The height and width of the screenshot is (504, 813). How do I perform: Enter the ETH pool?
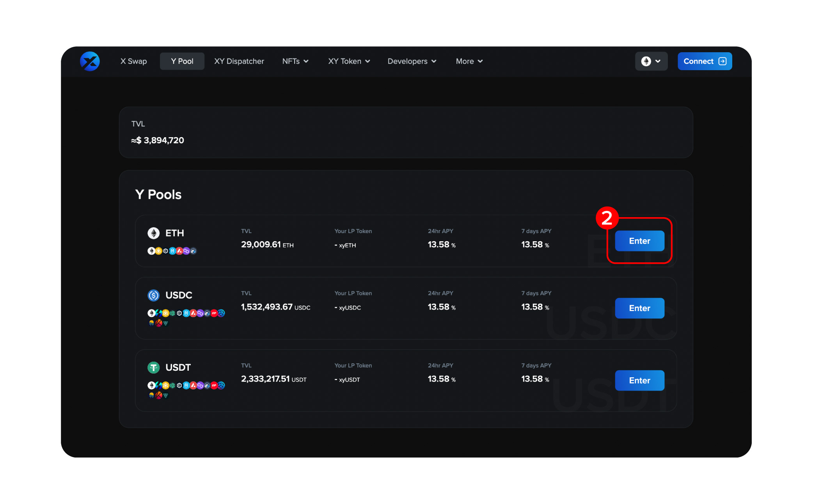point(639,241)
